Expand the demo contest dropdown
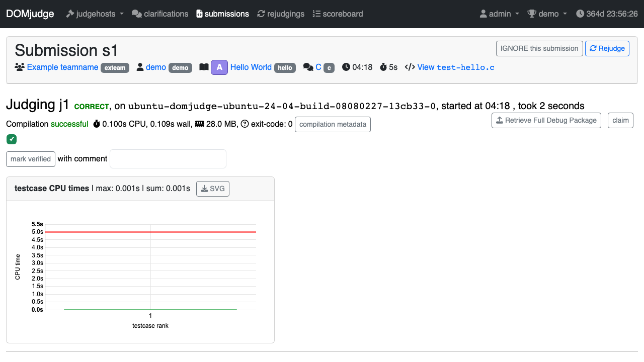This screenshot has width=644, height=362. (547, 14)
